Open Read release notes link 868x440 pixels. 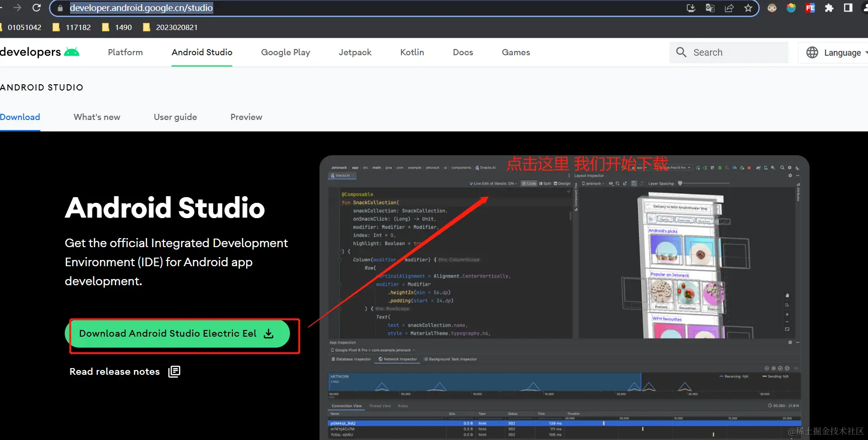click(x=115, y=371)
